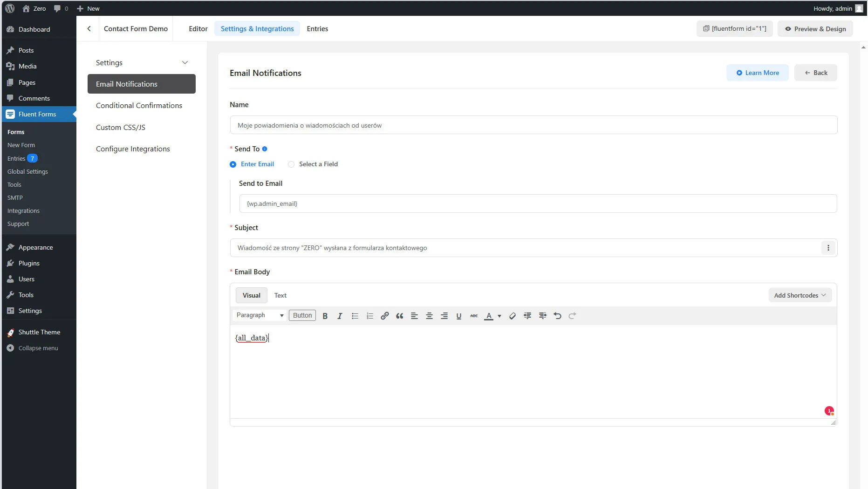Open the Paragraph format dropdown
Screen dimensions: 868x489
[260, 315]
